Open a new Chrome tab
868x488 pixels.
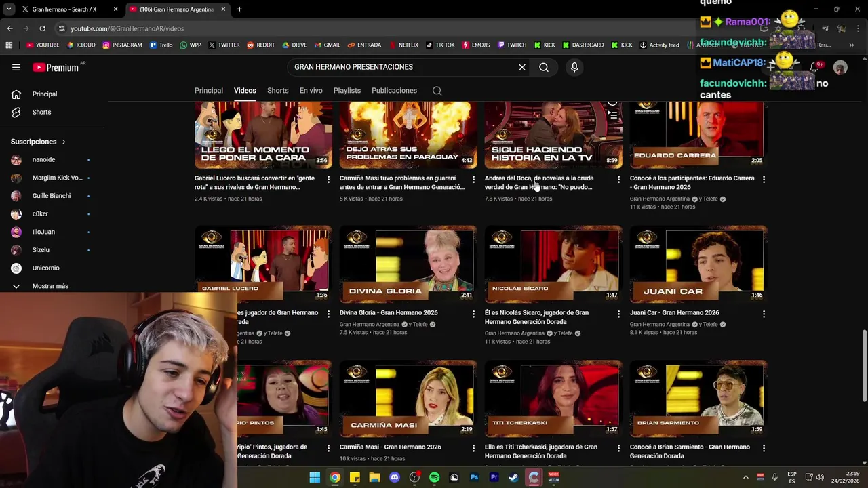click(x=239, y=9)
